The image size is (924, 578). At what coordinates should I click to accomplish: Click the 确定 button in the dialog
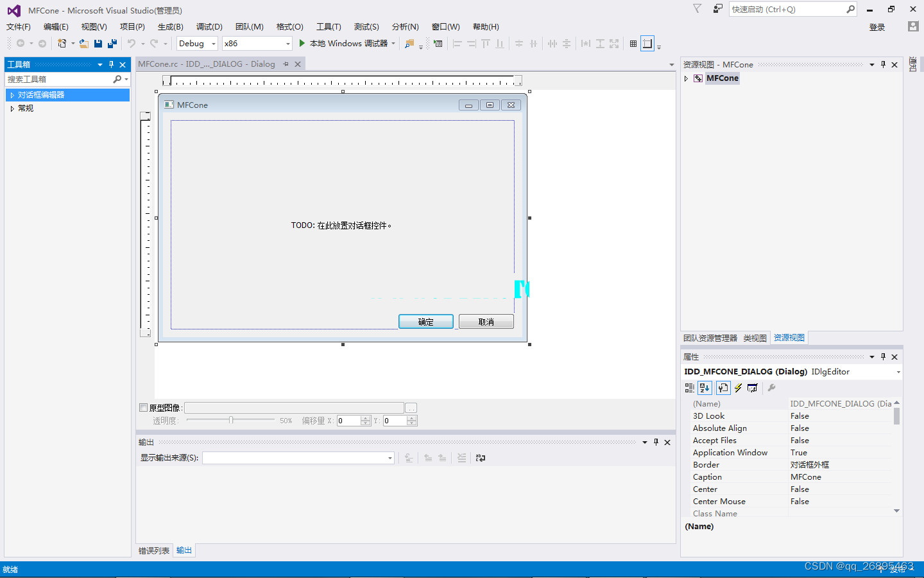426,322
